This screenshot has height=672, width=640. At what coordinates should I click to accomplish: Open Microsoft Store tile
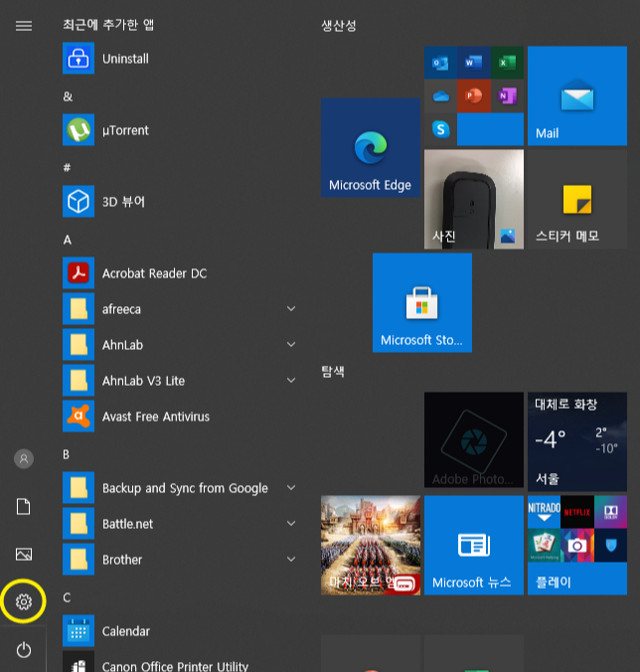tap(422, 302)
